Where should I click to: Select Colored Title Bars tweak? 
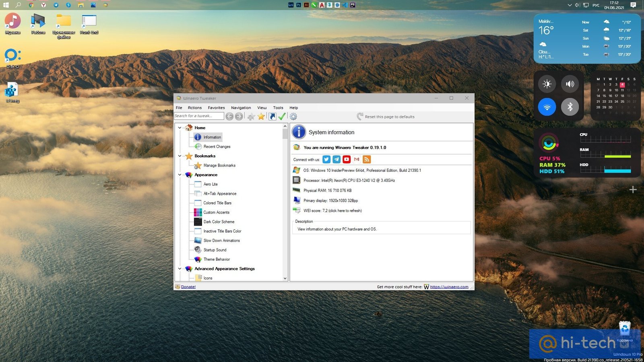pyautogui.click(x=217, y=203)
